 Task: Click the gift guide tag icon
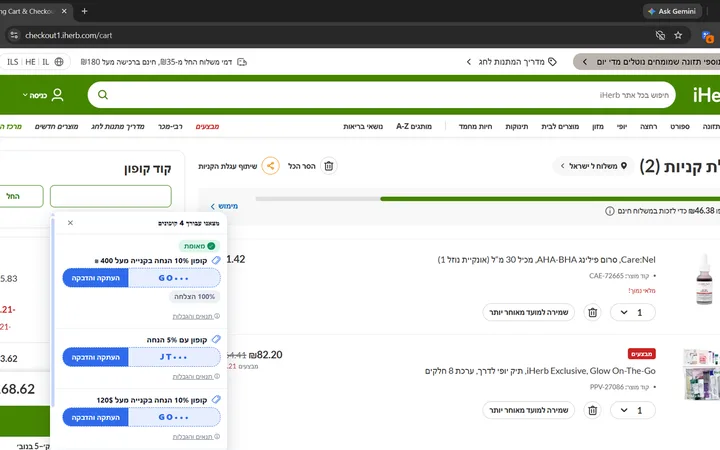point(552,62)
